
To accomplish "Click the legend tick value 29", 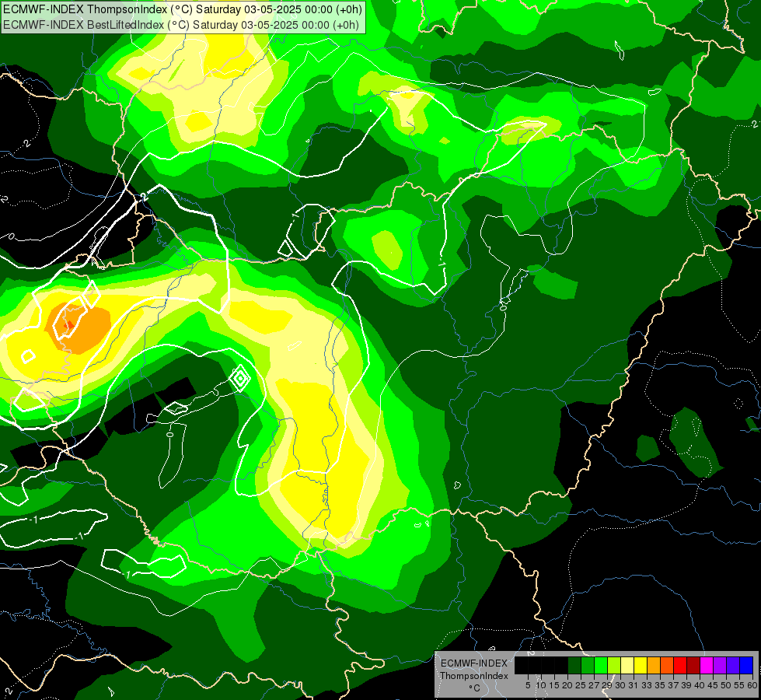I will pyautogui.click(x=607, y=685).
